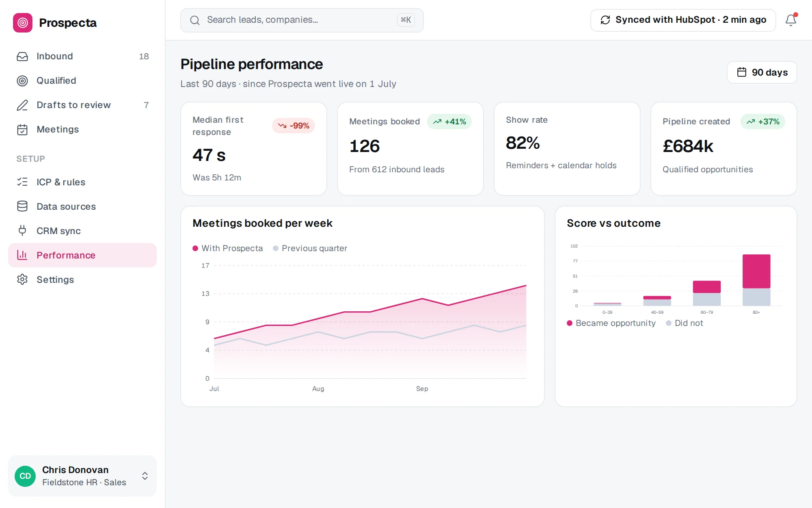Click the Meetings calendar icon

point(22,130)
